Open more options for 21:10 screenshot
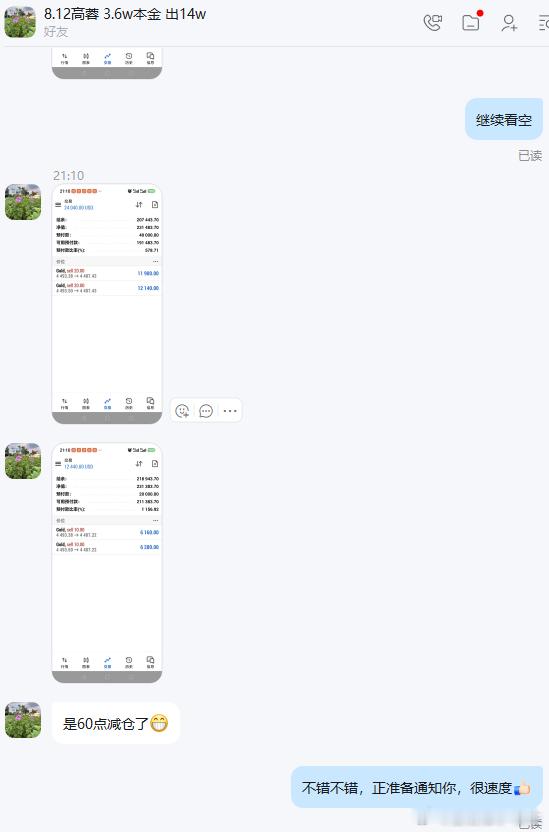 (230, 411)
